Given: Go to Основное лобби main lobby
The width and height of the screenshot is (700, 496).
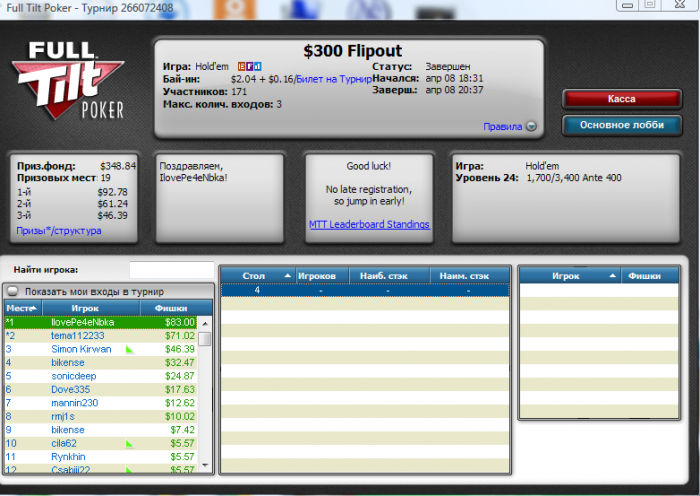Looking at the screenshot, I should point(621,125).
